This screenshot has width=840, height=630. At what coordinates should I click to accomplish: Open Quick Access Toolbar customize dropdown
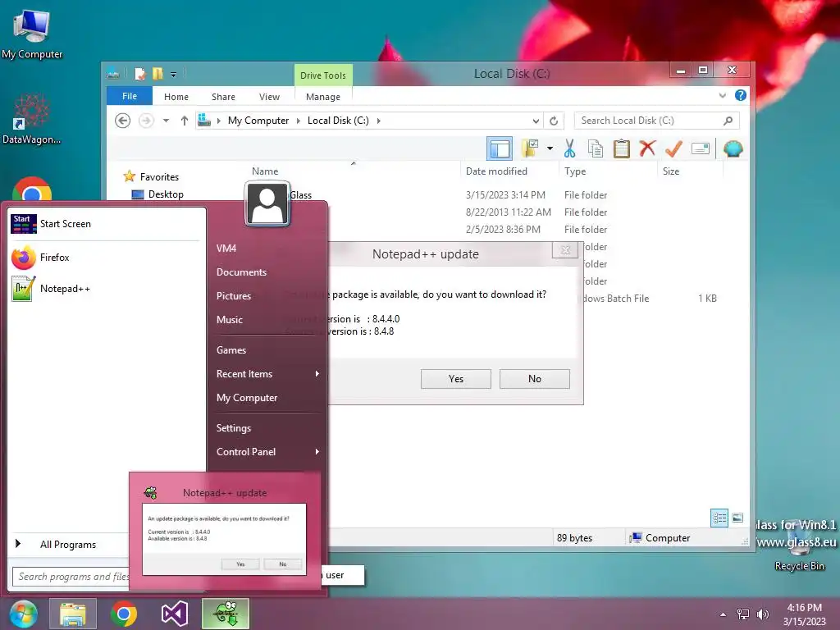174,75
